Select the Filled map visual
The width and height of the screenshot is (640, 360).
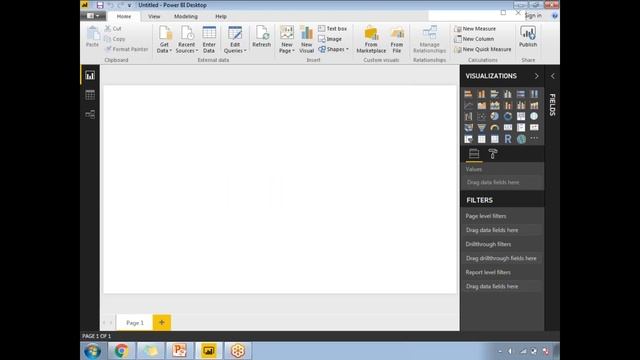(x=468, y=128)
